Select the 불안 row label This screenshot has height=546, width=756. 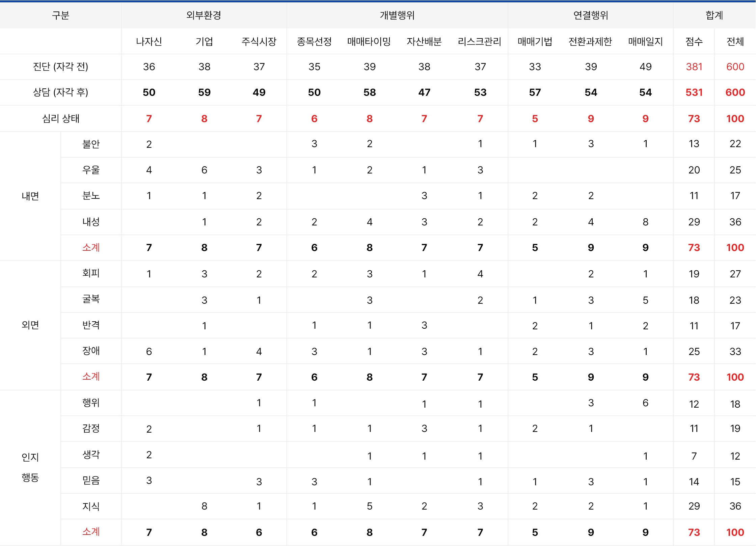[x=91, y=144]
